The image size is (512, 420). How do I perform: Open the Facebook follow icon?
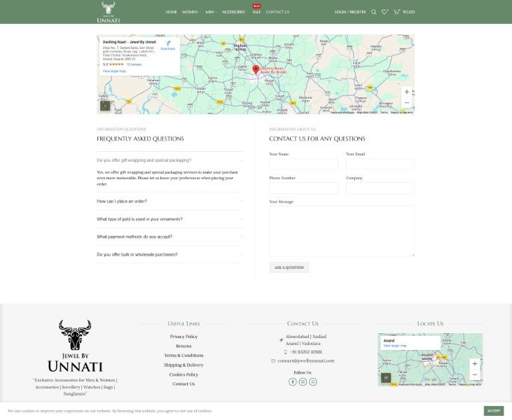click(x=293, y=381)
